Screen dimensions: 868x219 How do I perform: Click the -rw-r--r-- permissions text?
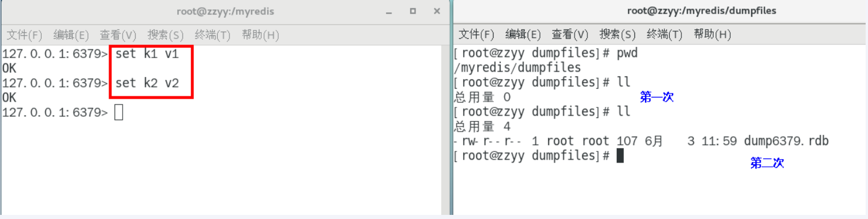[487, 141]
